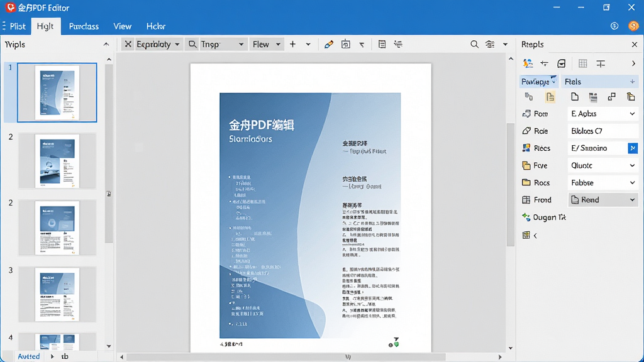Click the document vertical scrollbar up arrow

coord(511,58)
